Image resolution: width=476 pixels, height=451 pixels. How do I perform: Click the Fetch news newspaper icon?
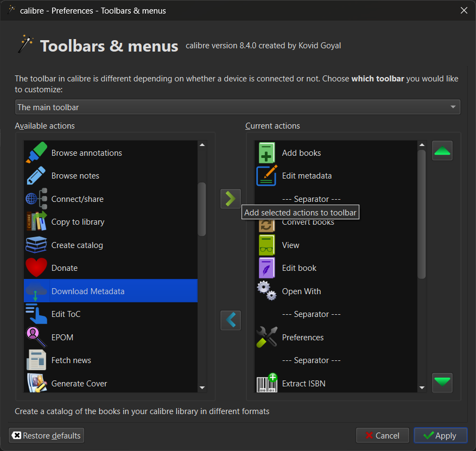(36, 360)
